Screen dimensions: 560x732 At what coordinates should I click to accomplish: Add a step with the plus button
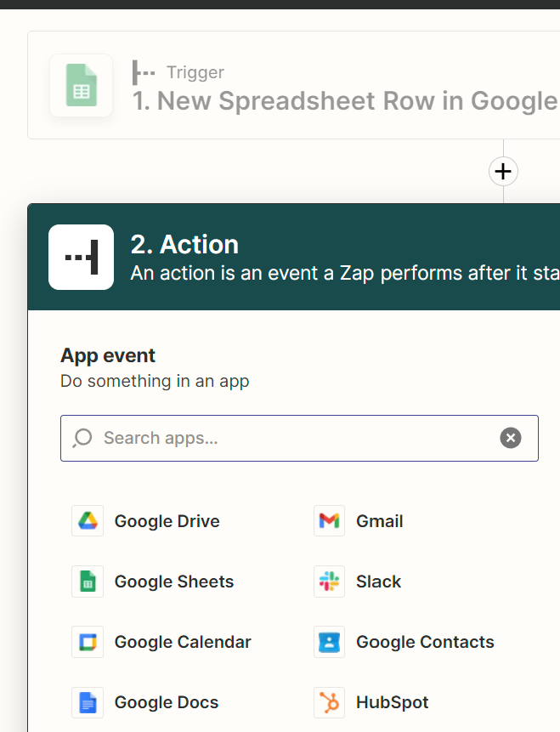point(503,172)
